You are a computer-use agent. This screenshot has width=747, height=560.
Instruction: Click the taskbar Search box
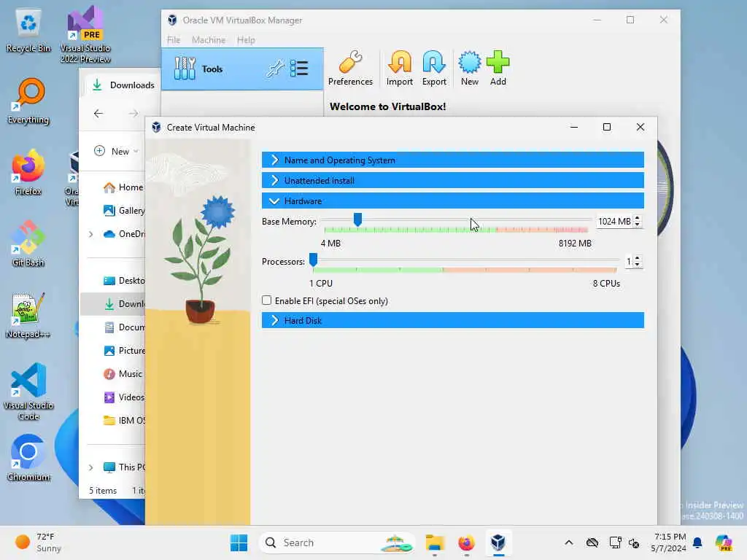[337, 542]
